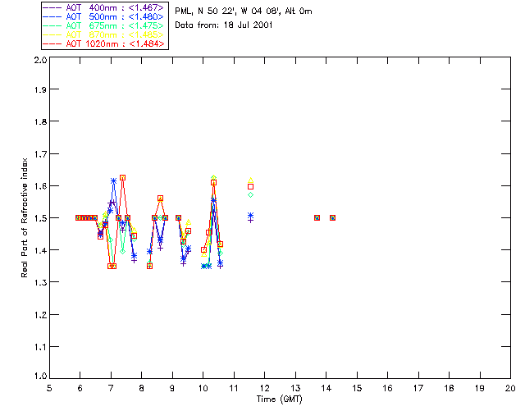The image size is (525, 420).
Task: Click the isolated green diamond point near 11.5 GMT
Action: [250, 194]
